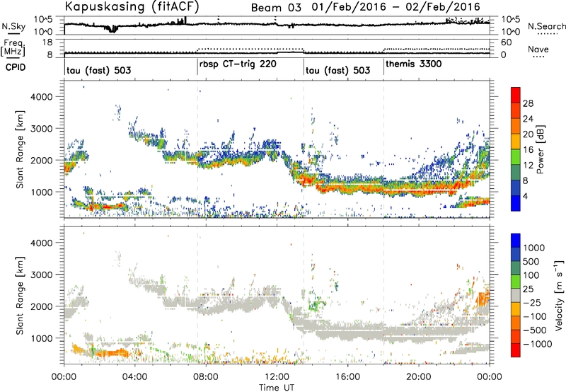Image resolution: width=566 pixels, height=392 pixels.
Task: Click the "CPID" row label
Action: pyautogui.click(x=16, y=67)
